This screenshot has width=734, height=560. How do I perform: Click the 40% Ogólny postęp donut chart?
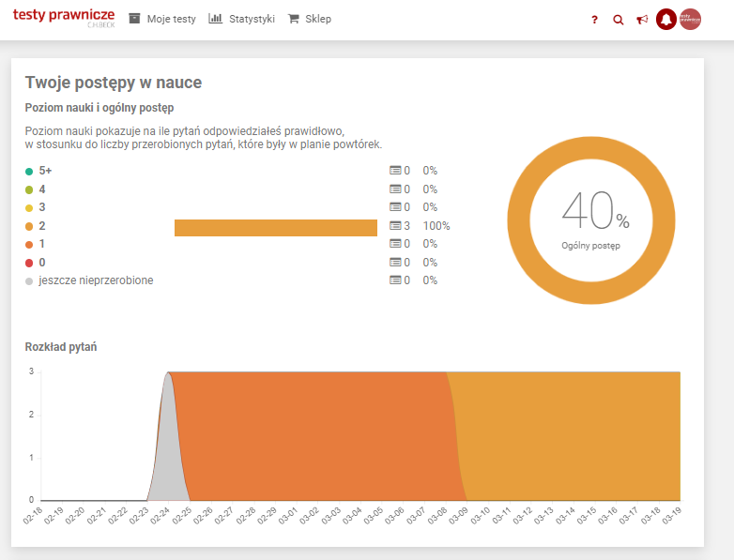(591, 219)
